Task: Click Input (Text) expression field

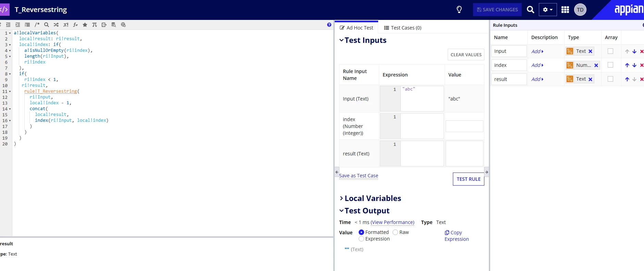Action: (x=422, y=98)
